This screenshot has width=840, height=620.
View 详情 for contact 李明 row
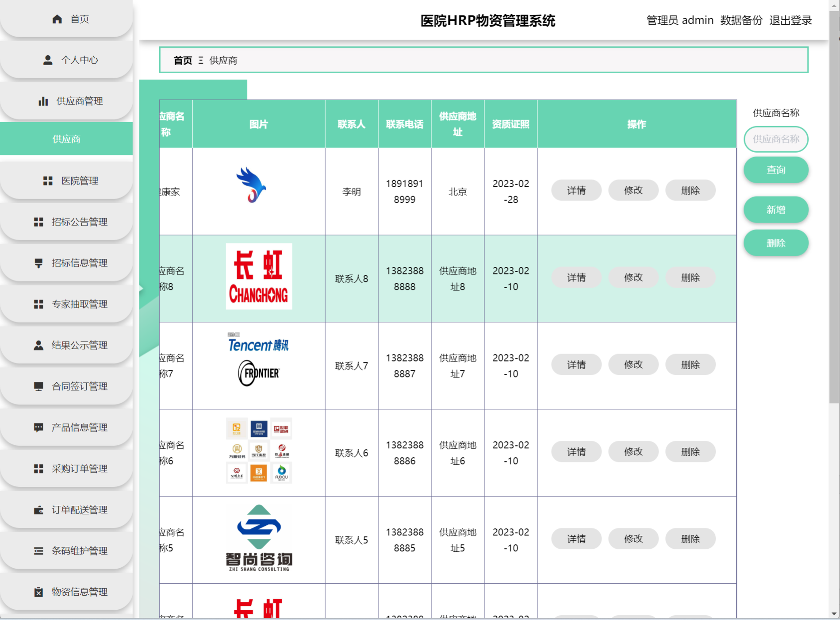pos(576,190)
